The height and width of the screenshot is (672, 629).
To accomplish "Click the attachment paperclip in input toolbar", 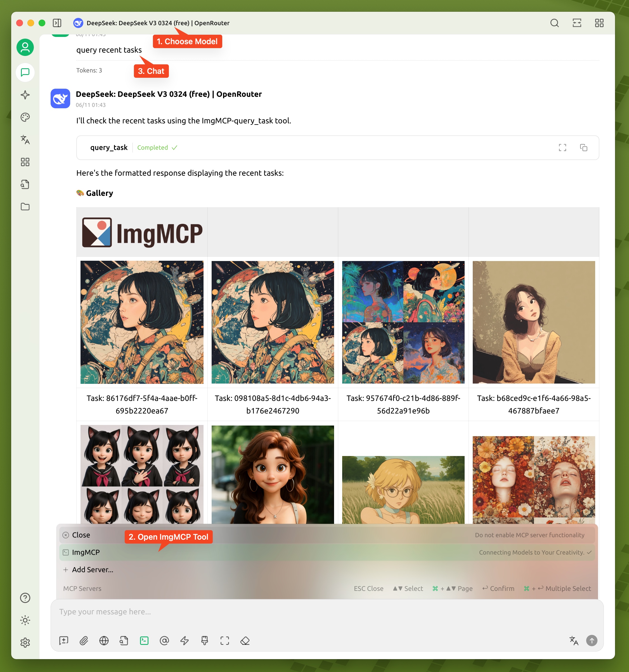I will (84, 641).
